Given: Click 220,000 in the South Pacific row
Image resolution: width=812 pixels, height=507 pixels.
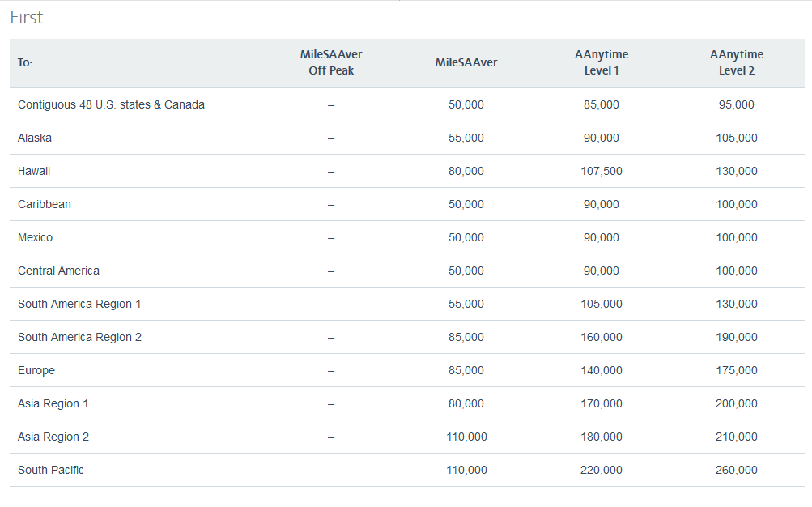Looking at the screenshot, I should click(602, 470).
